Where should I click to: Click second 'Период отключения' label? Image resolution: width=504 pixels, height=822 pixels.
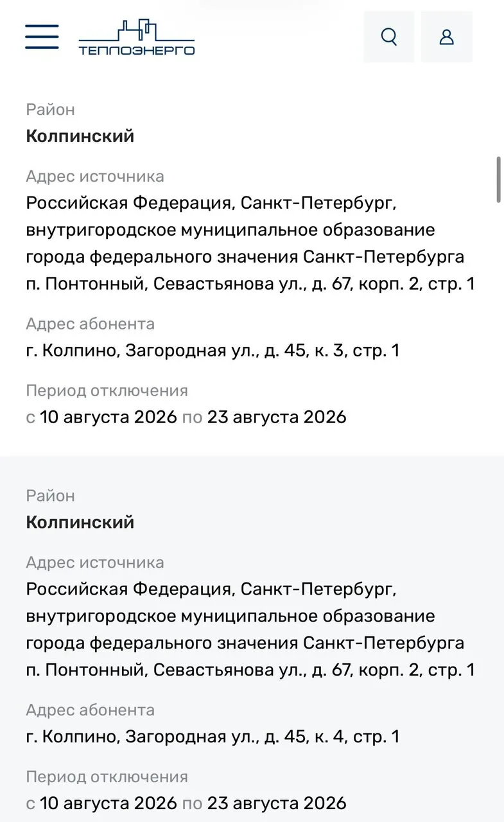[x=107, y=776]
